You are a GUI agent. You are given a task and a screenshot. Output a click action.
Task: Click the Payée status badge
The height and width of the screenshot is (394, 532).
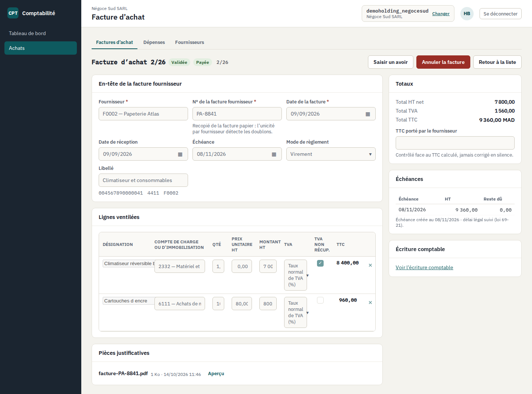202,62
